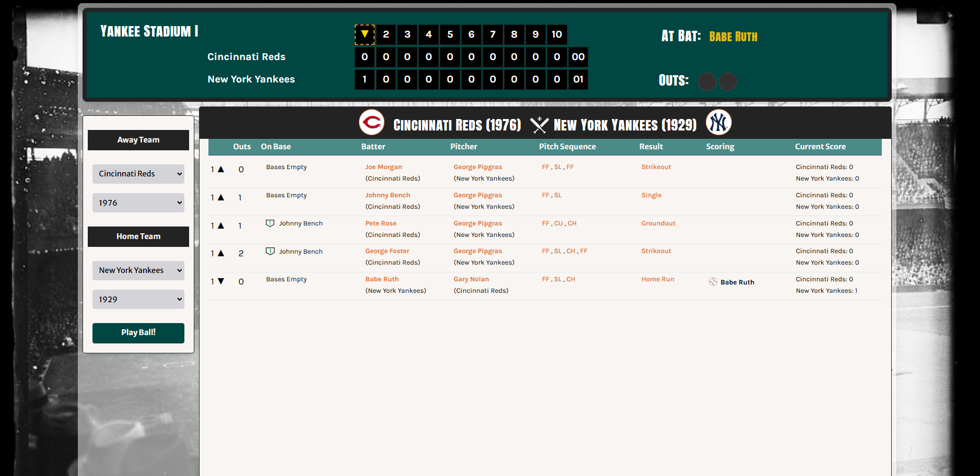
Task: Click Cincinnati Reds team name on scoreboard
Action: [x=247, y=57]
